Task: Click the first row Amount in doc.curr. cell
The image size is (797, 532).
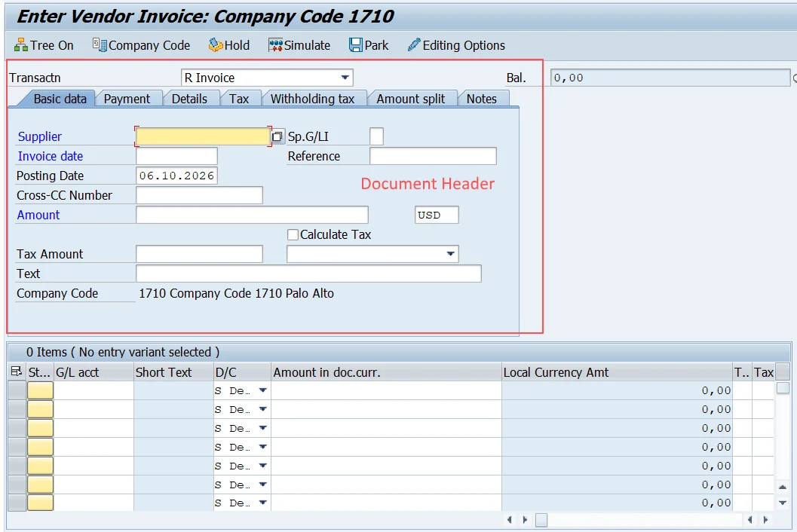Action: (386, 391)
